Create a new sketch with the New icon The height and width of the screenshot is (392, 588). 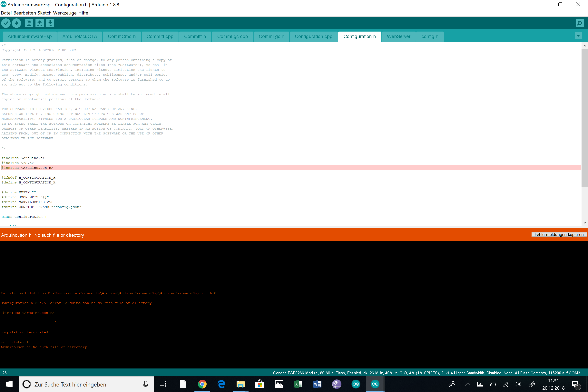pos(29,23)
